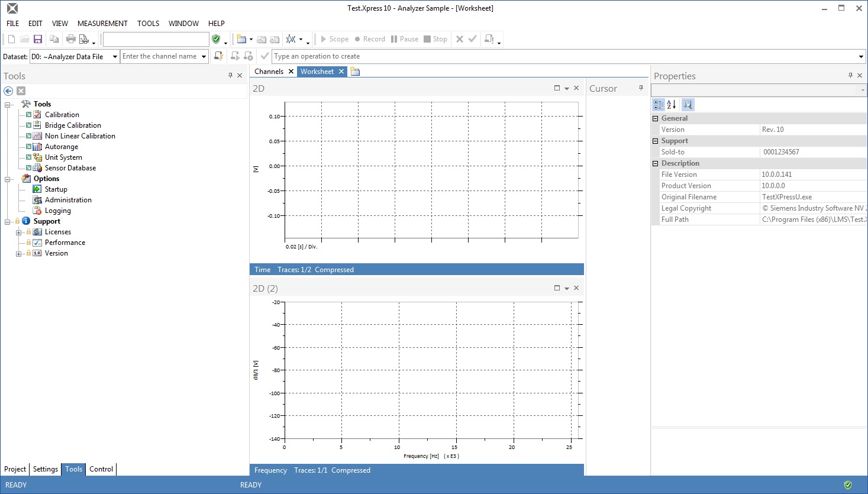Open the TOOLS menu

click(x=149, y=24)
